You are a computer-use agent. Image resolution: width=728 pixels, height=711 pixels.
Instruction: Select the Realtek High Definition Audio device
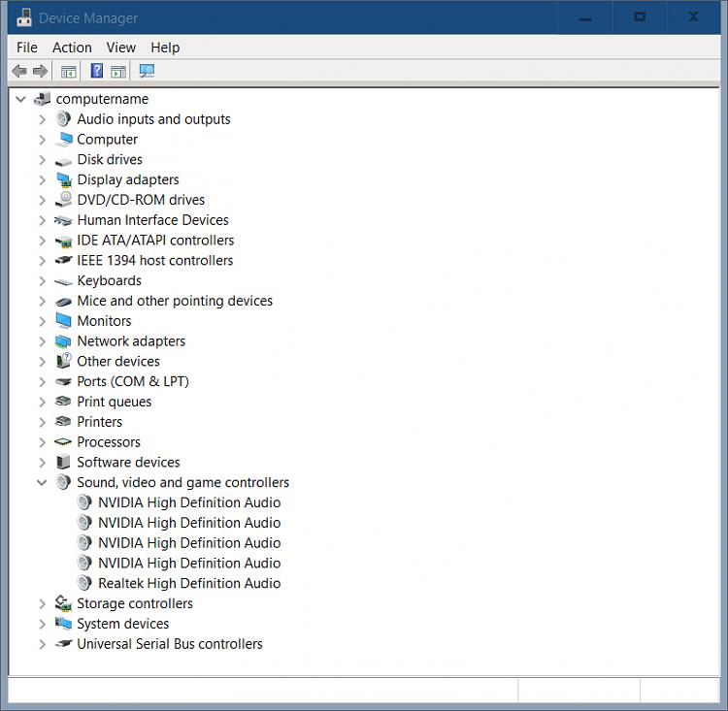coord(189,583)
